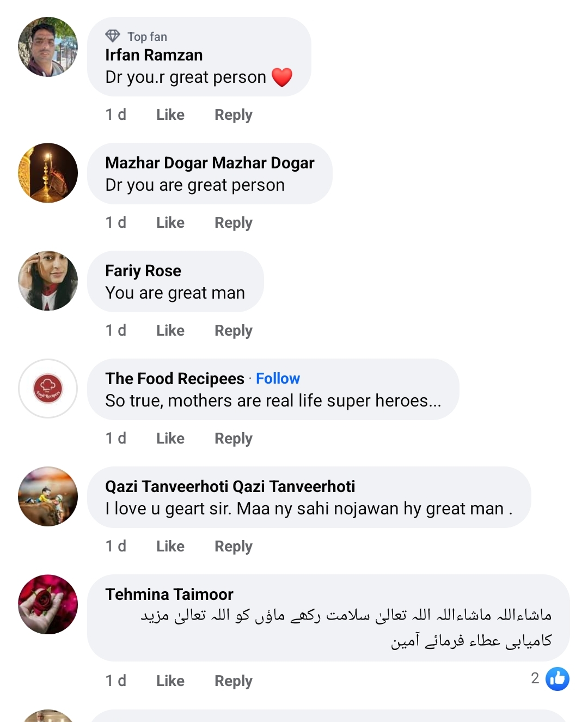Like Tehmina Taimoor's comment
Image resolution: width=588 pixels, height=722 pixels.
[170, 681]
